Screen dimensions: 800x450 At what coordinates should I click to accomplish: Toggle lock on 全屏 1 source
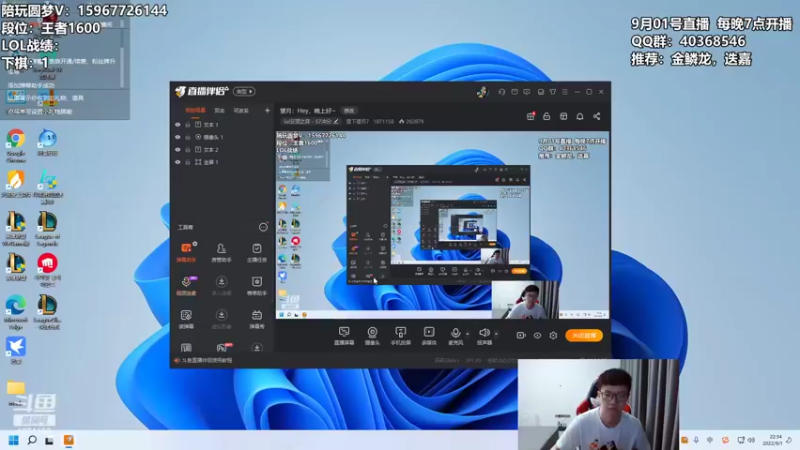(188, 162)
